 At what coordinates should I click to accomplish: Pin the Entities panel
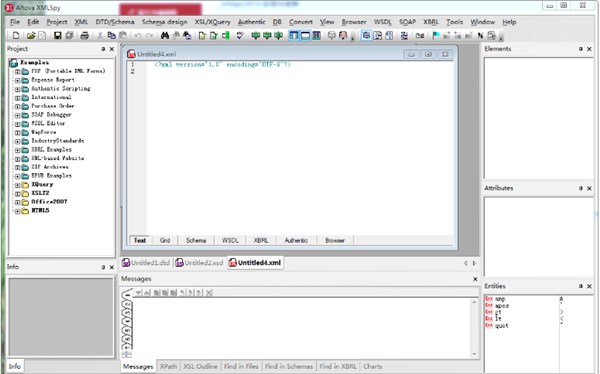coord(580,286)
